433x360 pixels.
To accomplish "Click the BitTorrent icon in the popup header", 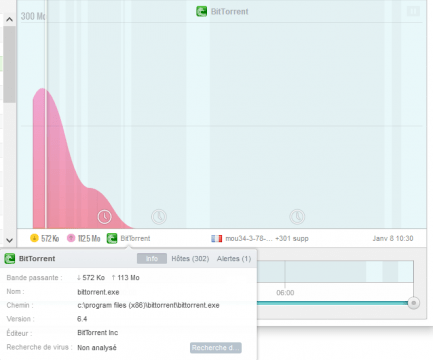I will [x=10, y=259].
